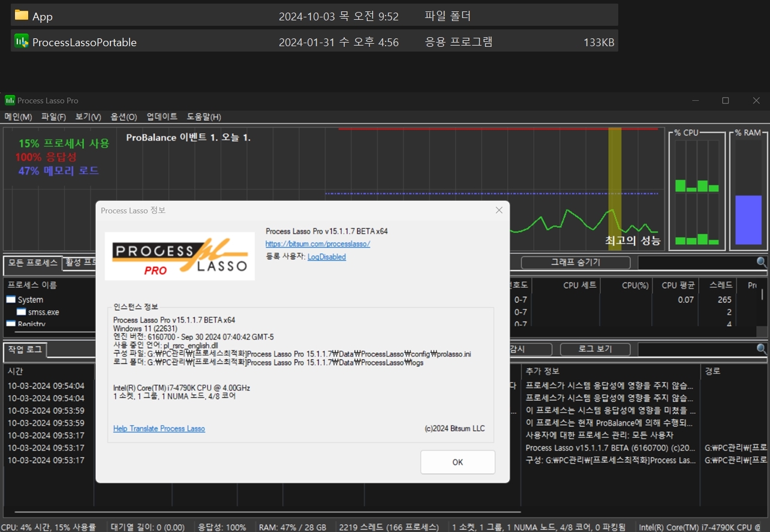The width and height of the screenshot is (770, 532).
Task: Click 15% 프로세서 사용 graph label
Action: (64, 143)
